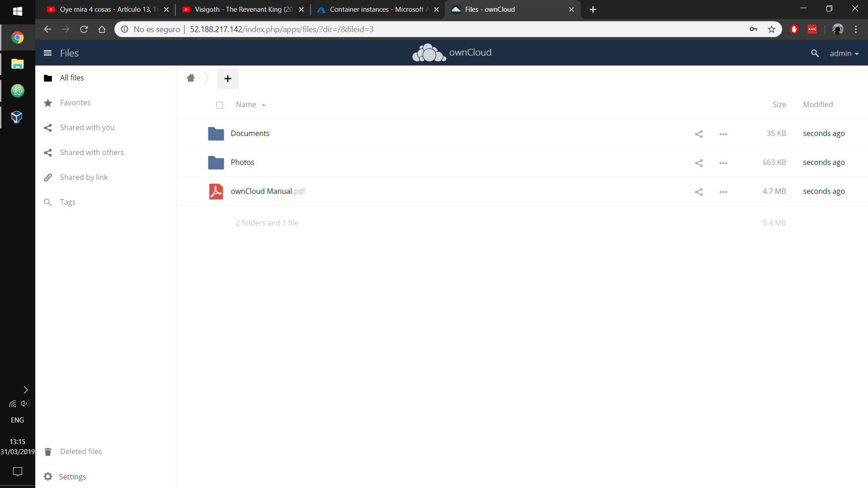Screen dimensions: 868x488
Task: Open Settings in the sidebar bottom
Action: [x=72, y=477]
